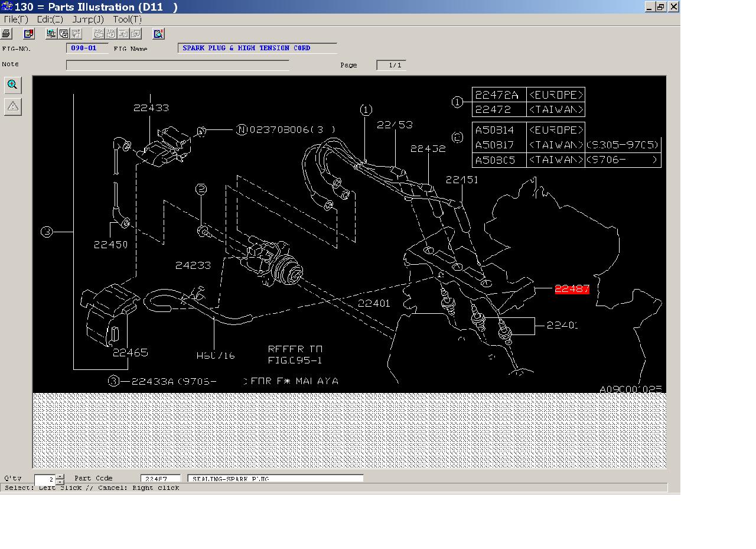Select part number 22472A in the EUROPE row
This screenshot has height=549, width=756.
(x=497, y=95)
